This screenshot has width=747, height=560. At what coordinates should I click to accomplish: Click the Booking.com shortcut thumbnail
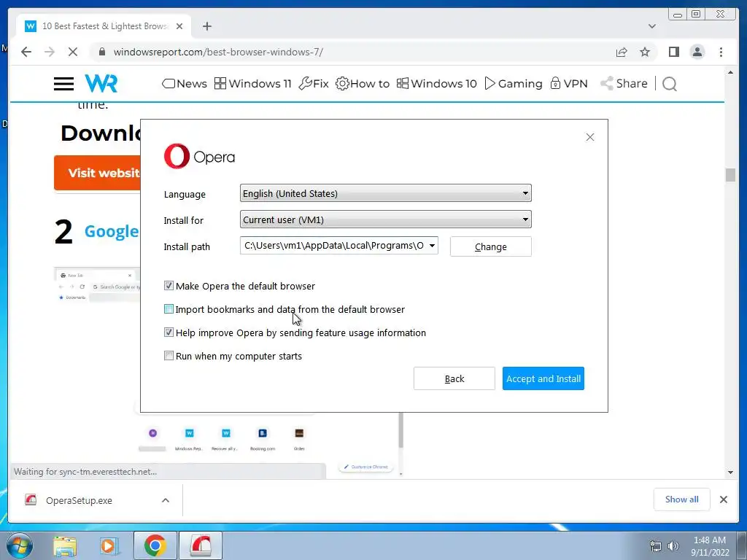[x=263, y=439]
